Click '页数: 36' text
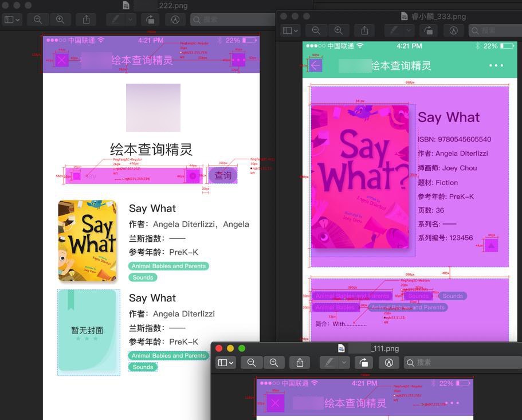The image size is (522, 420). (431, 210)
